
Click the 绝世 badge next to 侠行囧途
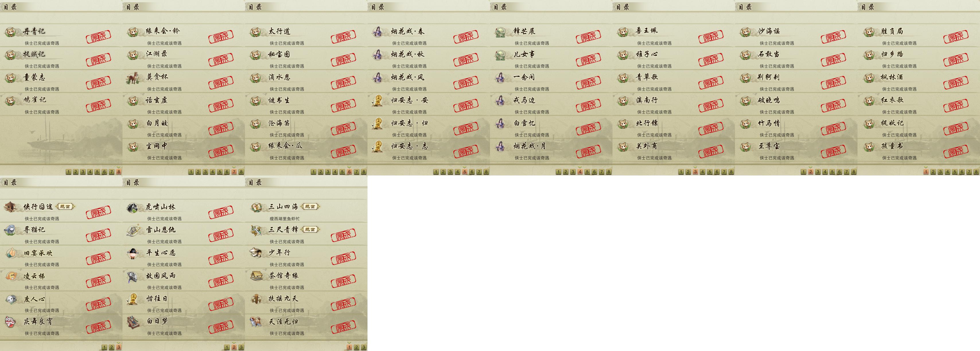pyautogui.click(x=65, y=206)
